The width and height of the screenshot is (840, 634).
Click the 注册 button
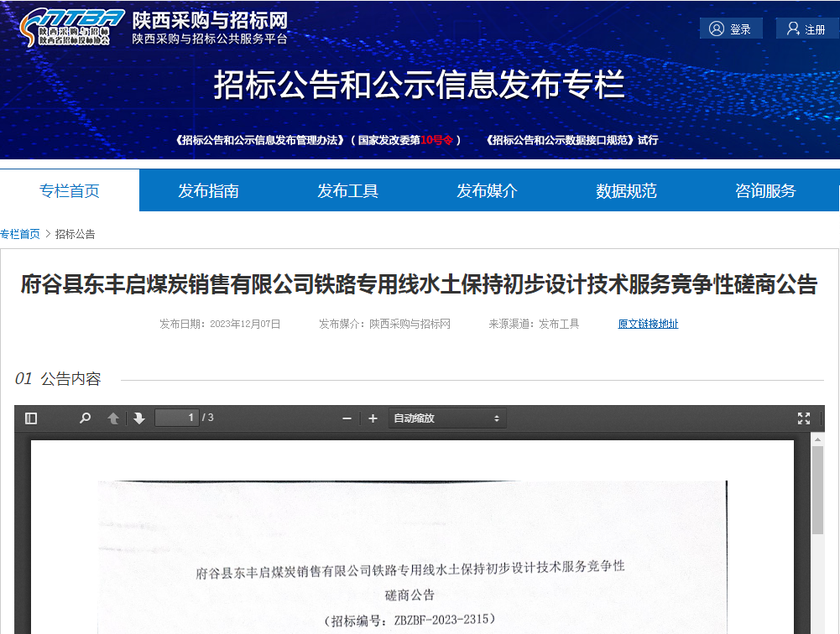coord(807,29)
